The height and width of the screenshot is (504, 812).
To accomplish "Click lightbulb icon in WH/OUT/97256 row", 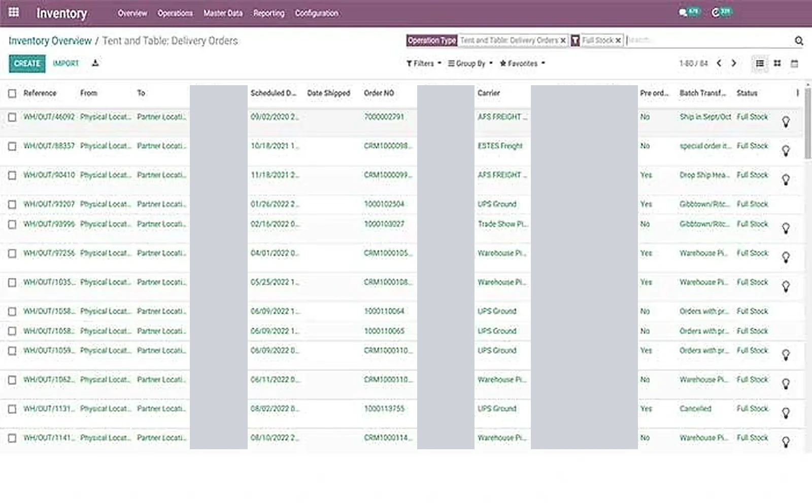I will [786, 258].
